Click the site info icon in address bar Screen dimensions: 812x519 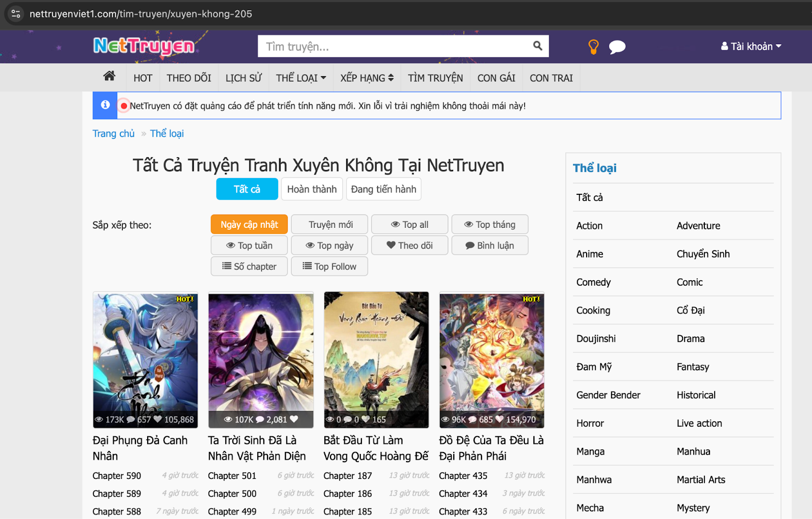click(x=16, y=14)
